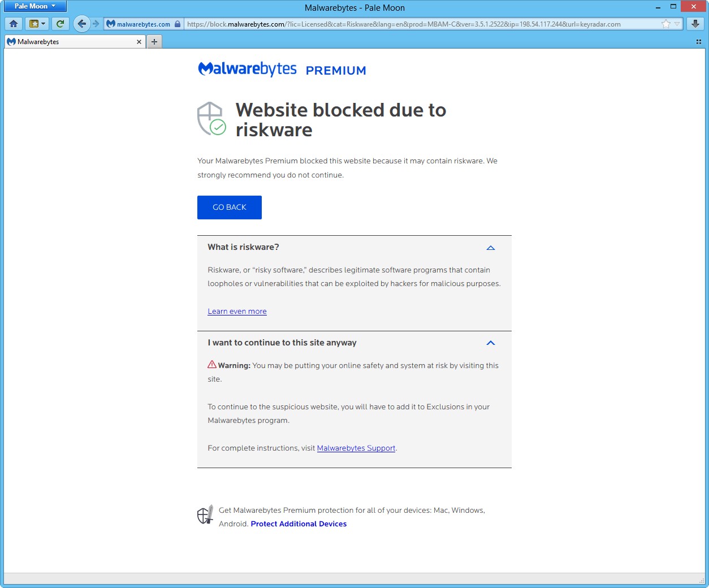Go to the browser Home page
This screenshot has width=709, height=588.
click(x=14, y=24)
